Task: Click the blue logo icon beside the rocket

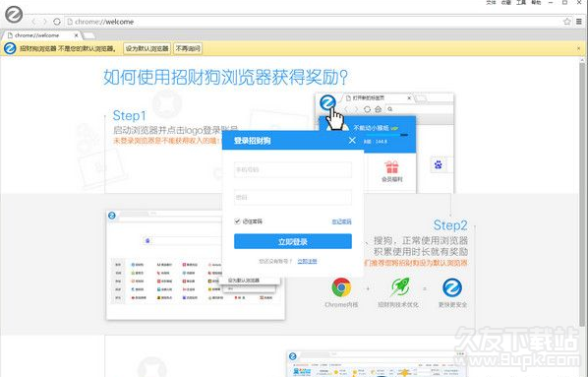Action: click(x=452, y=287)
